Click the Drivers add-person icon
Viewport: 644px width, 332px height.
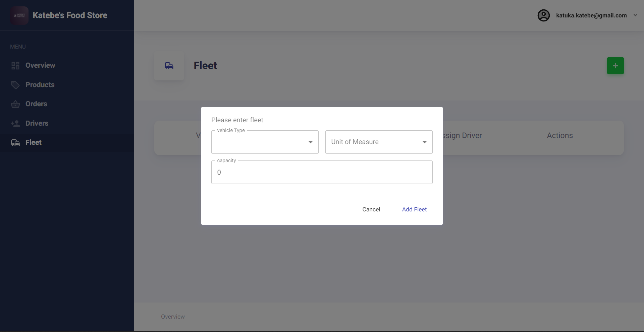(x=15, y=124)
